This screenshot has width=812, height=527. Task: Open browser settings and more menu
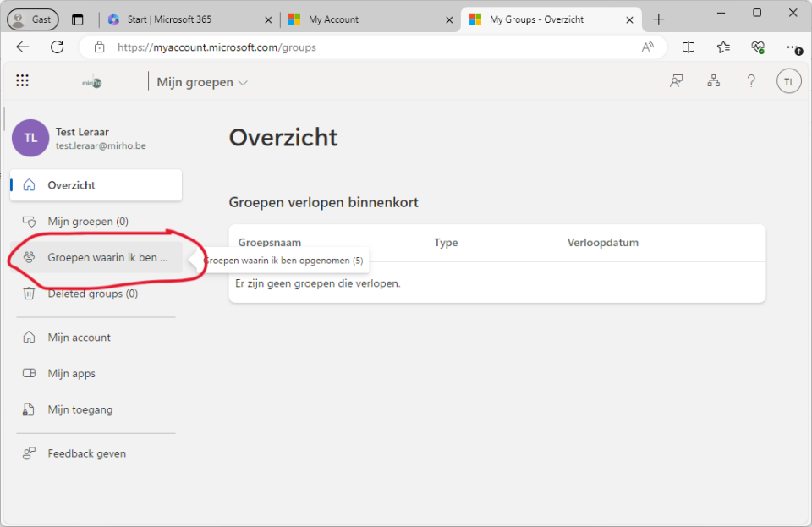793,47
